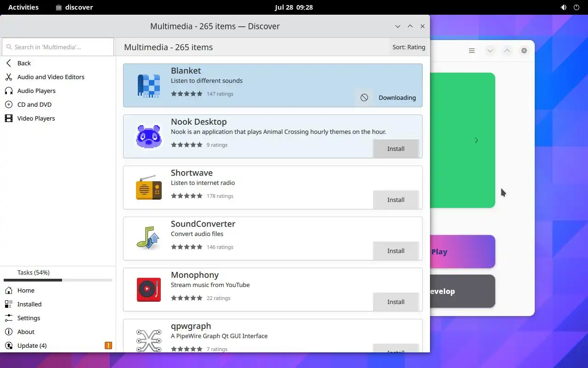The width and height of the screenshot is (588, 368).
Task: Open the Settings page
Action: click(x=58, y=318)
